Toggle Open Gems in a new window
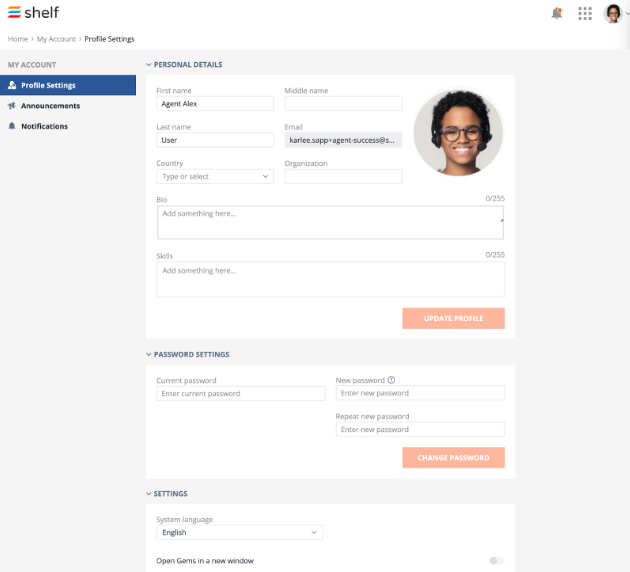630x572 pixels. point(497,560)
